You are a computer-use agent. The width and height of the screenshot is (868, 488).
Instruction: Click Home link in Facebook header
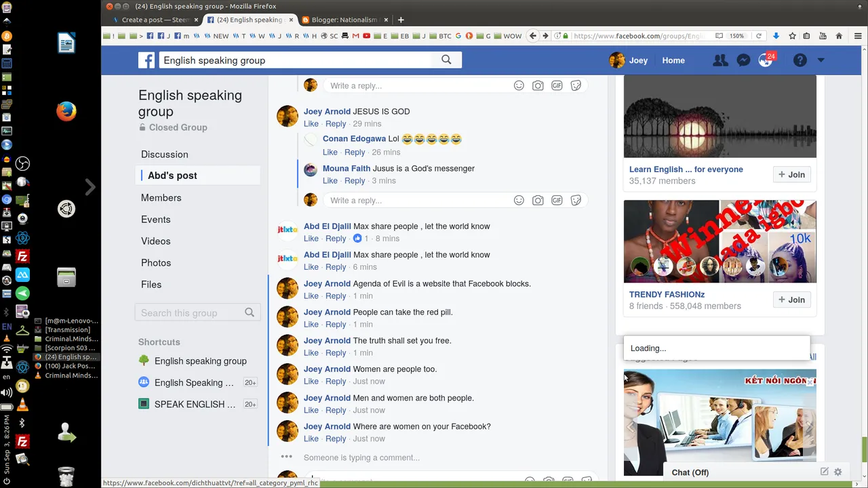point(673,60)
